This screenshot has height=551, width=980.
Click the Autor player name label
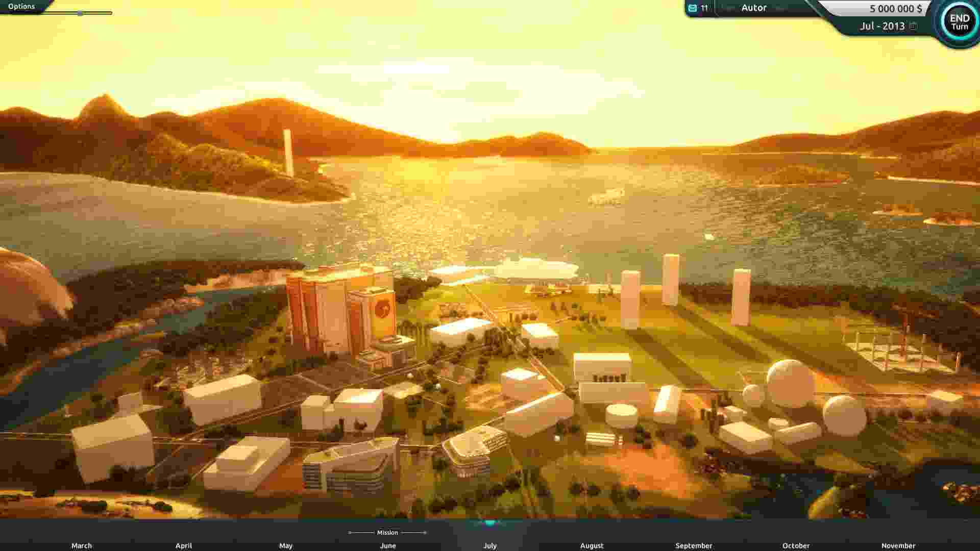tap(754, 8)
